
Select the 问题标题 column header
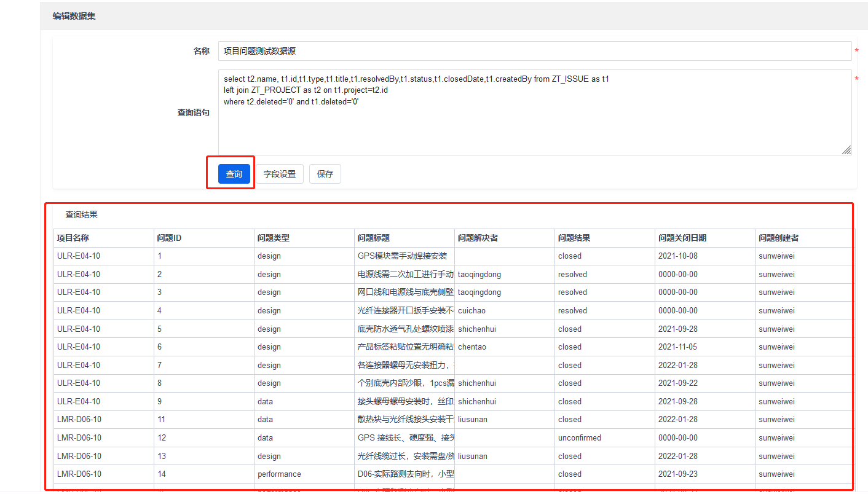pos(374,238)
